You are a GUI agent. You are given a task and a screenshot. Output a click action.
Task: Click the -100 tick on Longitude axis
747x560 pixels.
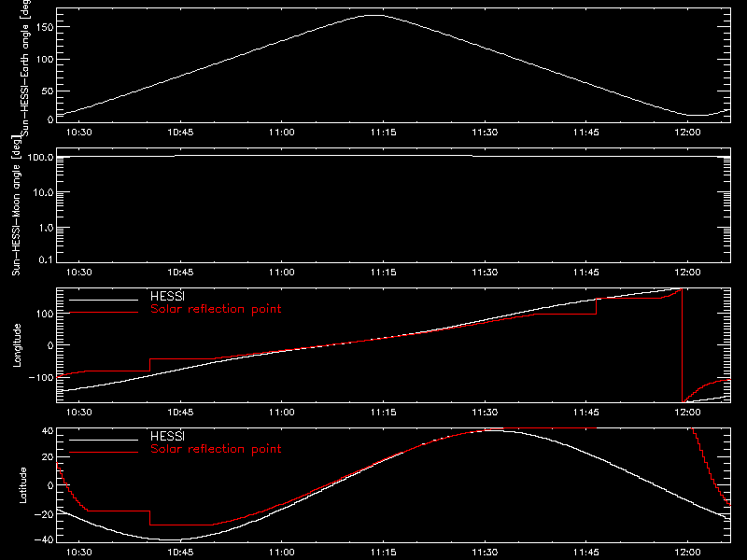[x=41, y=377]
